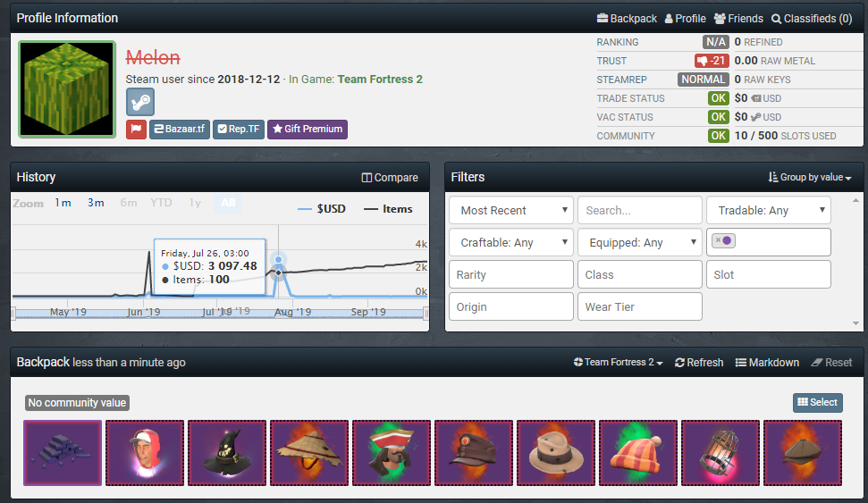
Task: Click the Reset button
Action: pyautogui.click(x=831, y=363)
